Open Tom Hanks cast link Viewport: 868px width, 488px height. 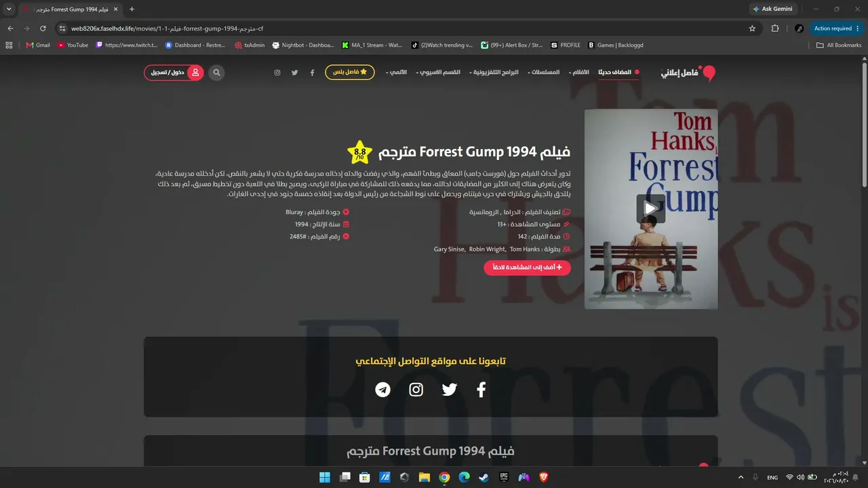(x=525, y=249)
